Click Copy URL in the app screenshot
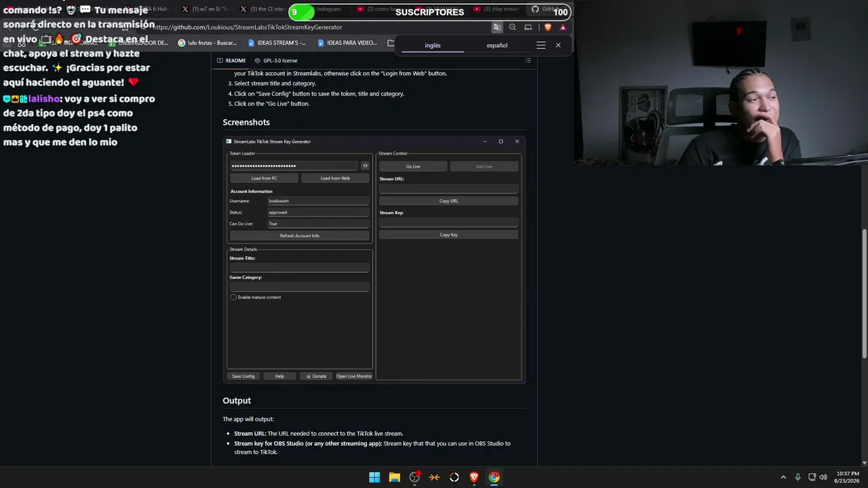Screen dimensions: 868x488 point(448,201)
